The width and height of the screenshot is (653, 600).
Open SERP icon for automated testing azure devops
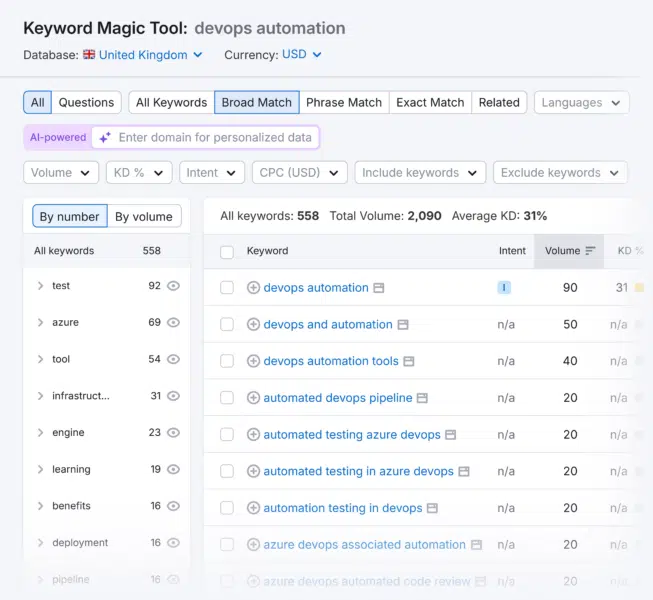(x=451, y=435)
